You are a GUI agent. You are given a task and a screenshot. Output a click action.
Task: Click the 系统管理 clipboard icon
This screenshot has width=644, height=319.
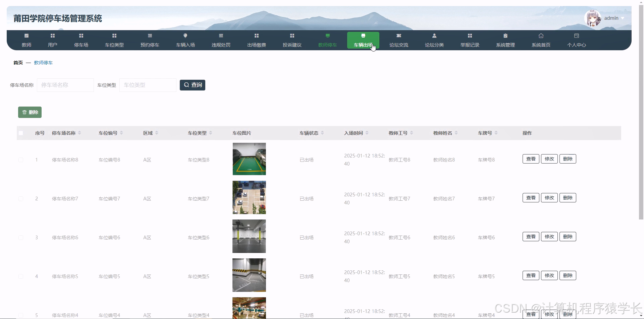click(505, 36)
